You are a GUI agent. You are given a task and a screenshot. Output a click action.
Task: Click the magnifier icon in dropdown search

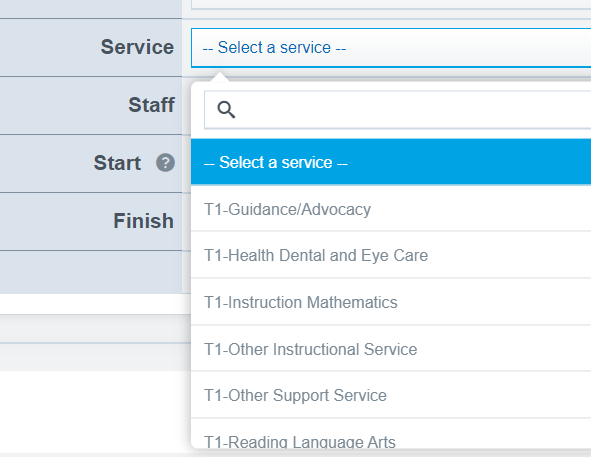(226, 110)
